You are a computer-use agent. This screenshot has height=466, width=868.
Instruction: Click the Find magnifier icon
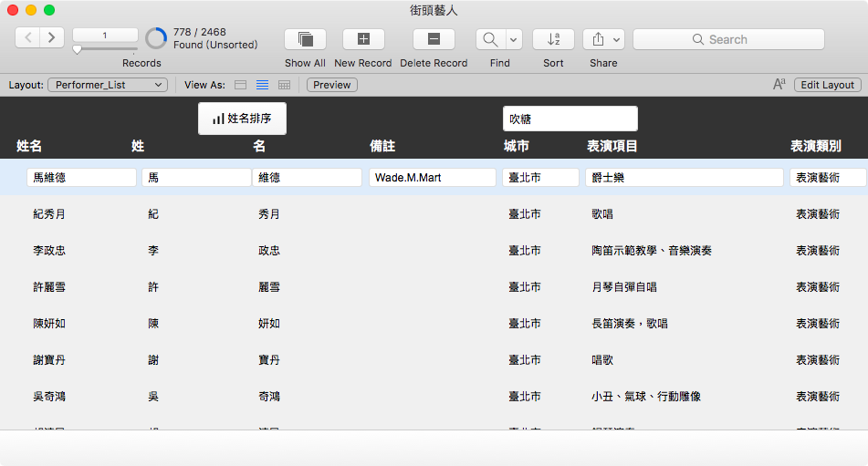(x=490, y=39)
